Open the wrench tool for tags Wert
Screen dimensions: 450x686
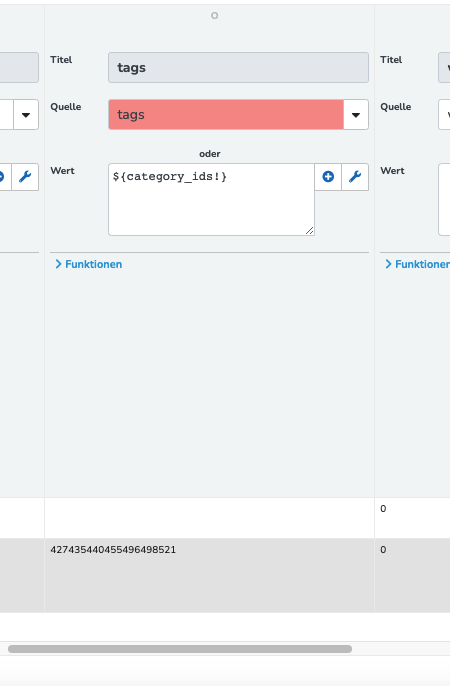click(355, 177)
